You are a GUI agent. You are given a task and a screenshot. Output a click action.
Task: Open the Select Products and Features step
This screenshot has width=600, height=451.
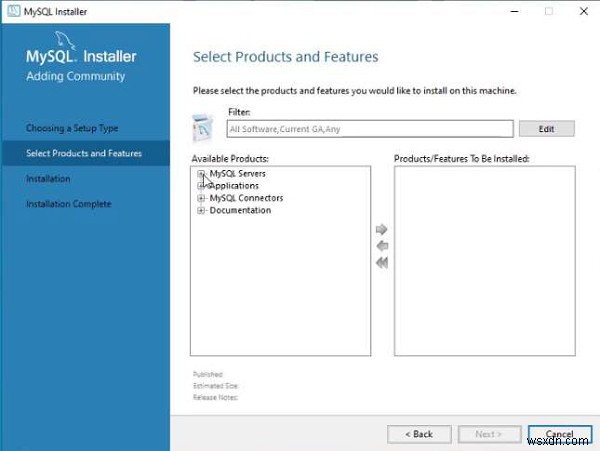tap(84, 153)
